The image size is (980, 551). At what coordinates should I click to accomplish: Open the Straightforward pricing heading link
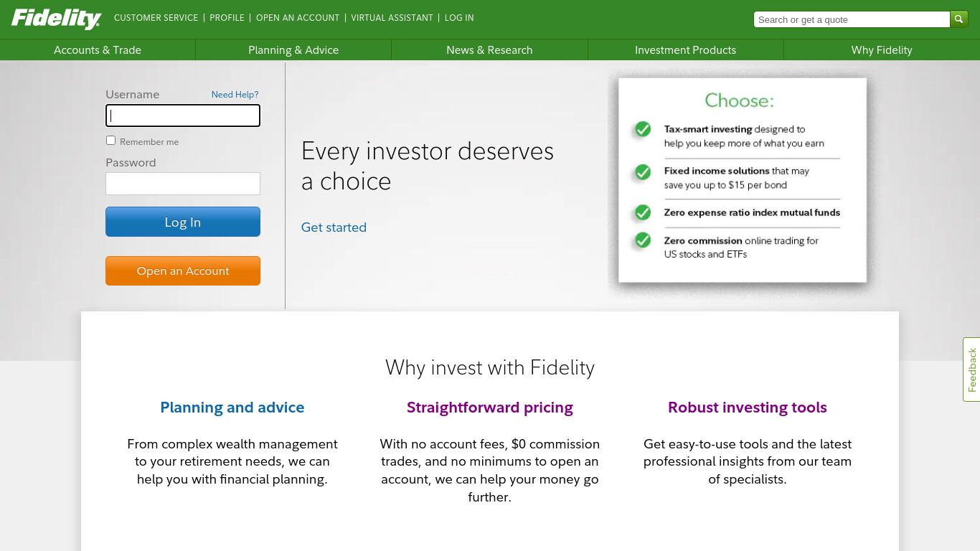[x=490, y=408]
